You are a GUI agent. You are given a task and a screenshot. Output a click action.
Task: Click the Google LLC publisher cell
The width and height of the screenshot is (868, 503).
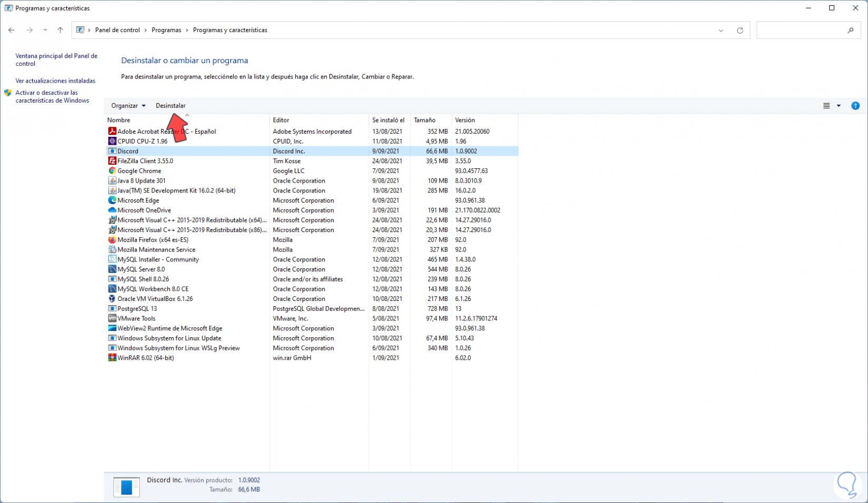pyautogui.click(x=288, y=171)
